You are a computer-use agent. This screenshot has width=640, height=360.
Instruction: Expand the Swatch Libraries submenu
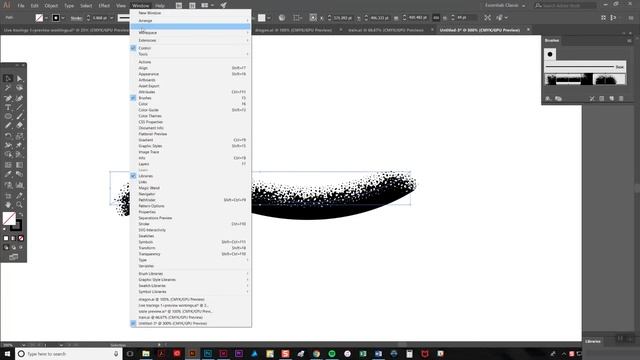[191, 286]
